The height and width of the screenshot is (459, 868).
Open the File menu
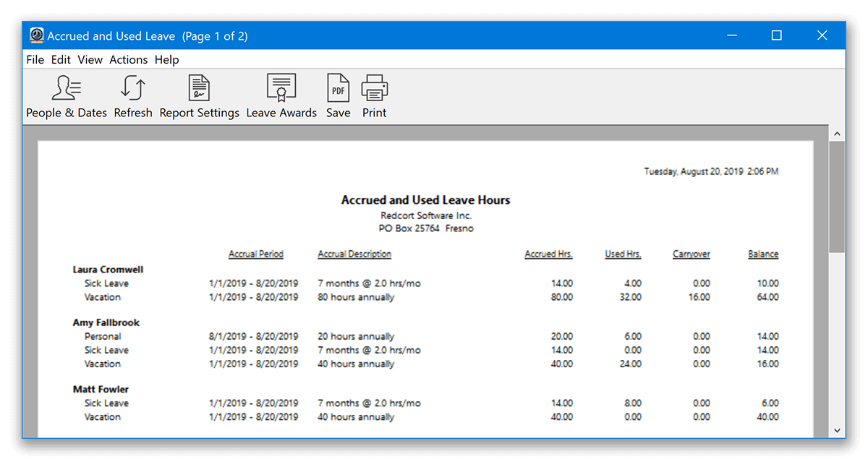[35, 59]
